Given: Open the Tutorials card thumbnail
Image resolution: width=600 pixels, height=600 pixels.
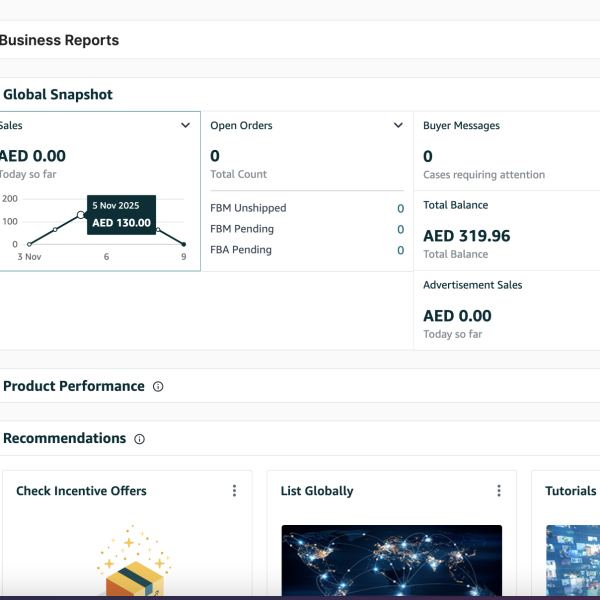Looking at the screenshot, I should click(572, 562).
